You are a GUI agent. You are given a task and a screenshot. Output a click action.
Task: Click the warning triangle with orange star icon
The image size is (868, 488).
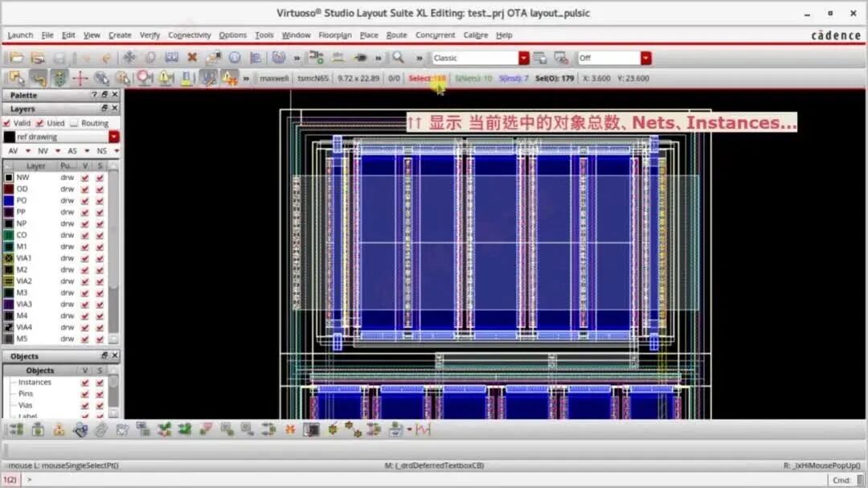tap(230, 78)
